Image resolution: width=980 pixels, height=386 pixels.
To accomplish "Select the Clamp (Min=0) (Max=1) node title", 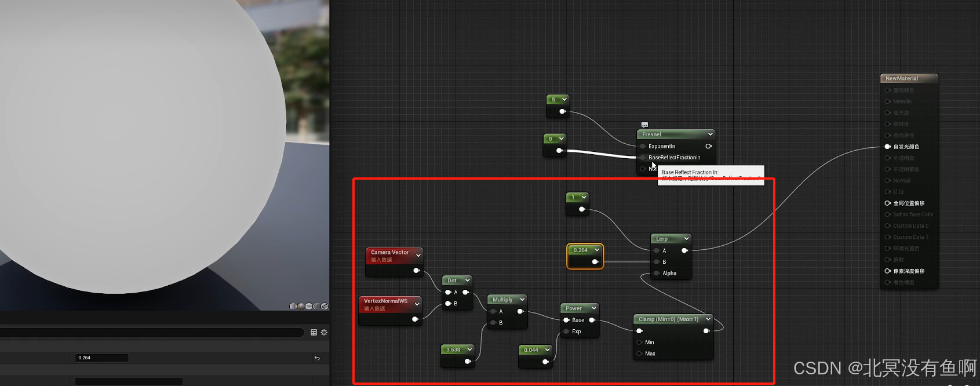I will 668,319.
